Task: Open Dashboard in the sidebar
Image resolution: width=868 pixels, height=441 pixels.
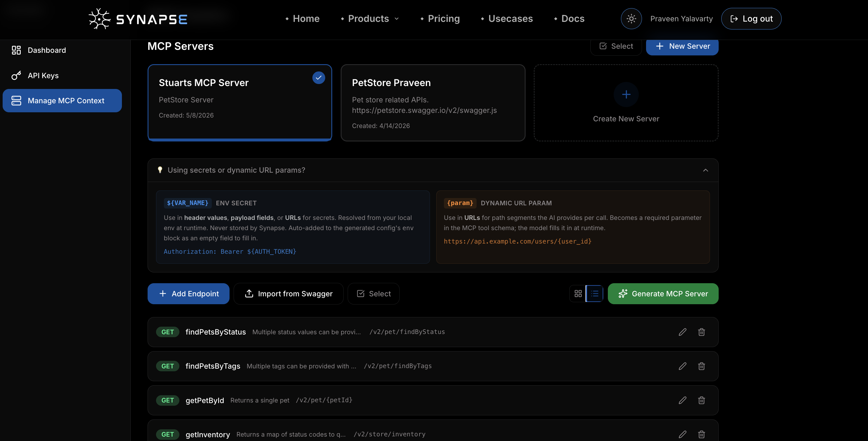Action: point(62,50)
